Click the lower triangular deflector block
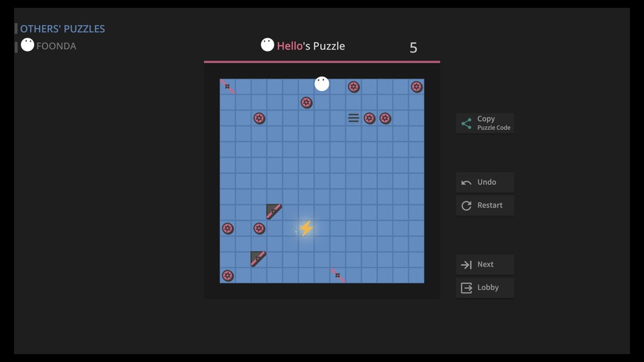Screen dimensions: 644x362 tap(258, 259)
